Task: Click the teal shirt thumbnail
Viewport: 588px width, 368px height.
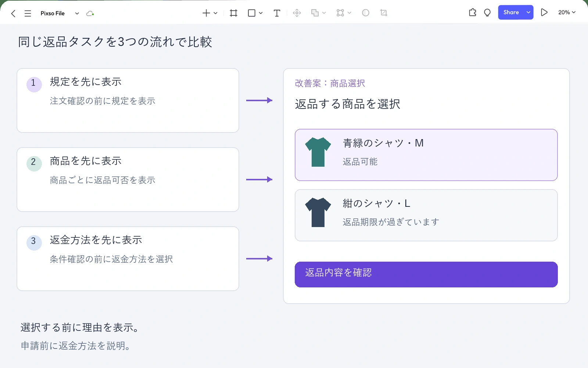Action: tap(318, 152)
